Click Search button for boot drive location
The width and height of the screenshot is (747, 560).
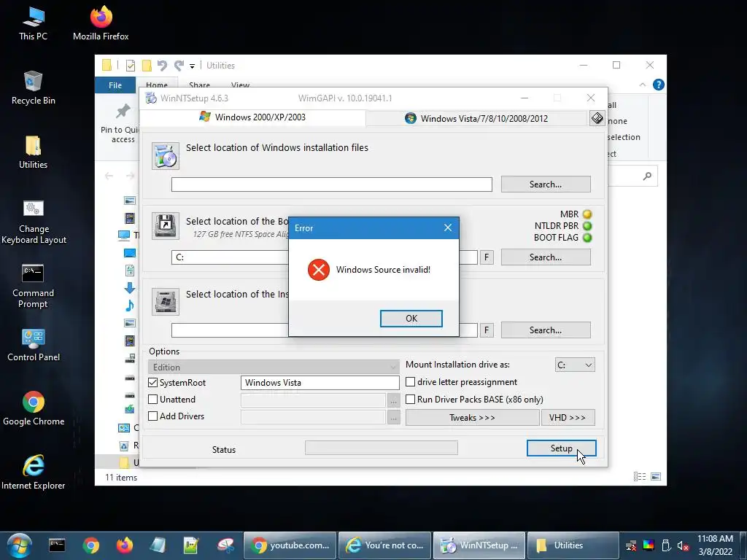(x=546, y=257)
